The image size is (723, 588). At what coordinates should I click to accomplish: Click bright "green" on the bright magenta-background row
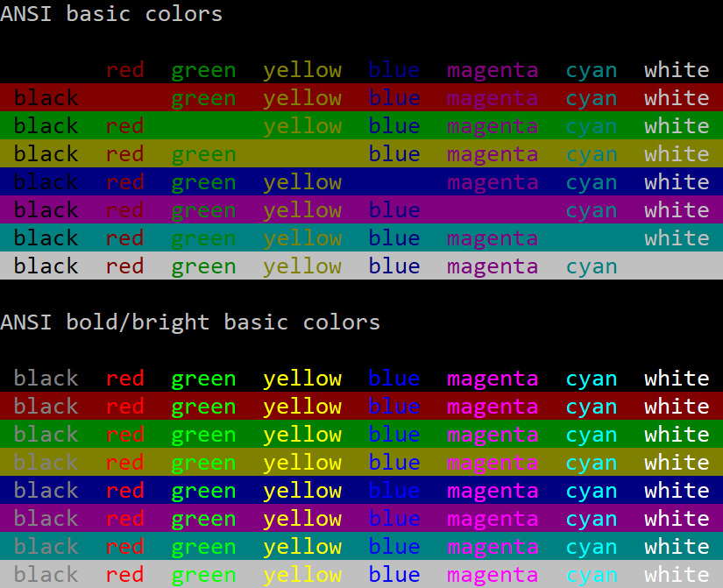coord(203,519)
